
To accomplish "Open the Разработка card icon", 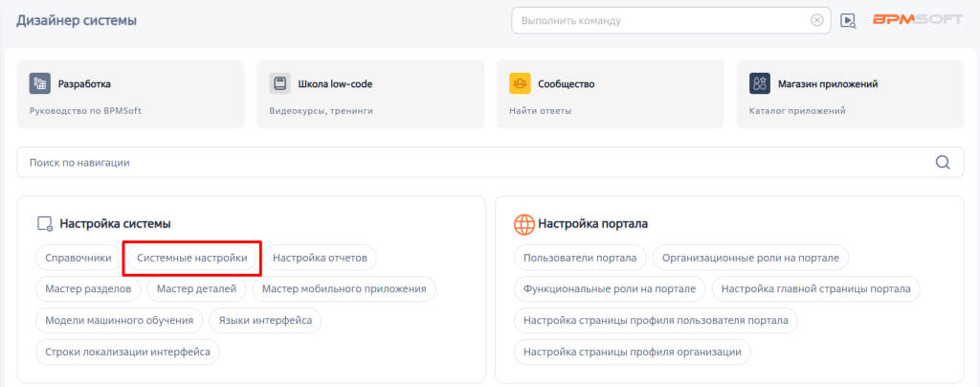I will (x=40, y=83).
